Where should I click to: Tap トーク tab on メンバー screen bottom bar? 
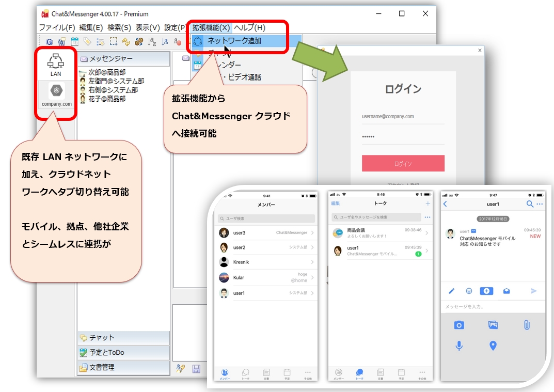(x=246, y=374)
